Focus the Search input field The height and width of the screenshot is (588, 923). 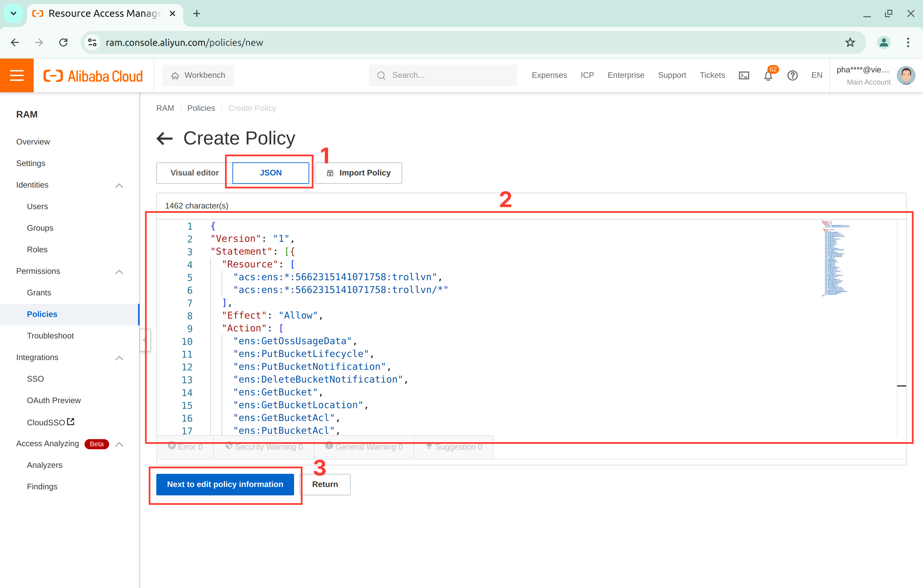point(443,75)
